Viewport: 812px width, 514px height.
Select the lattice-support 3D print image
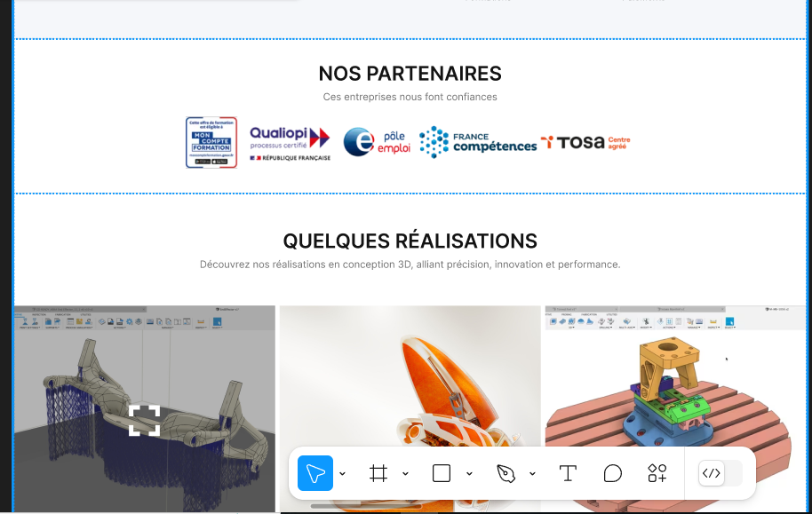click(145, 409)
